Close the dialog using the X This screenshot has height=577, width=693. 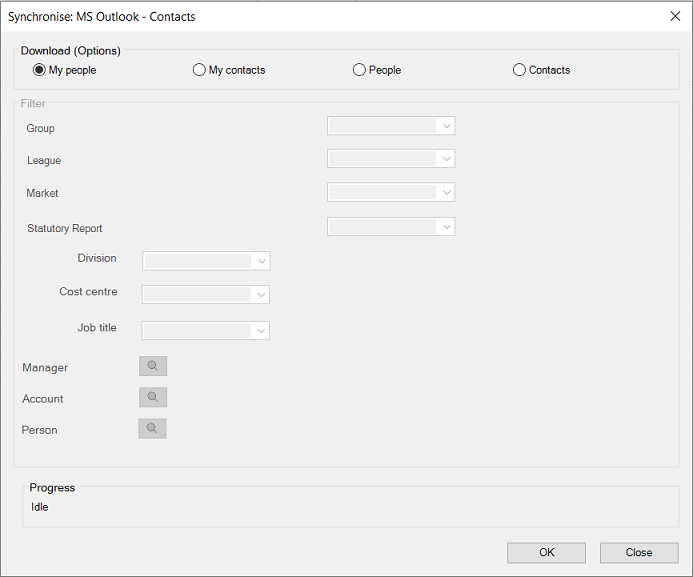[674, 16]
